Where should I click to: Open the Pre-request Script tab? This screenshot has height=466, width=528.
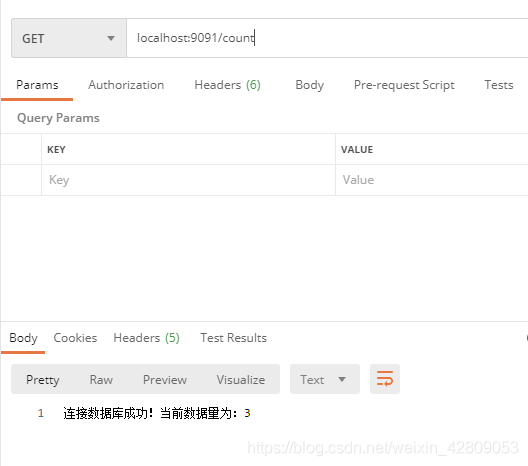(x=404, y=85)
